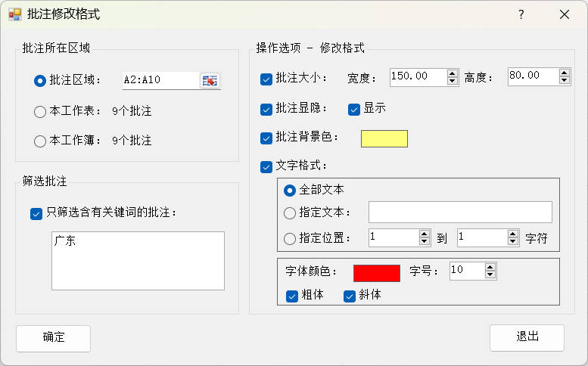Open the yellow 批注背景色 color swatch
The width and height of the screenshot is (588, 366).
(x=384, y=138)
